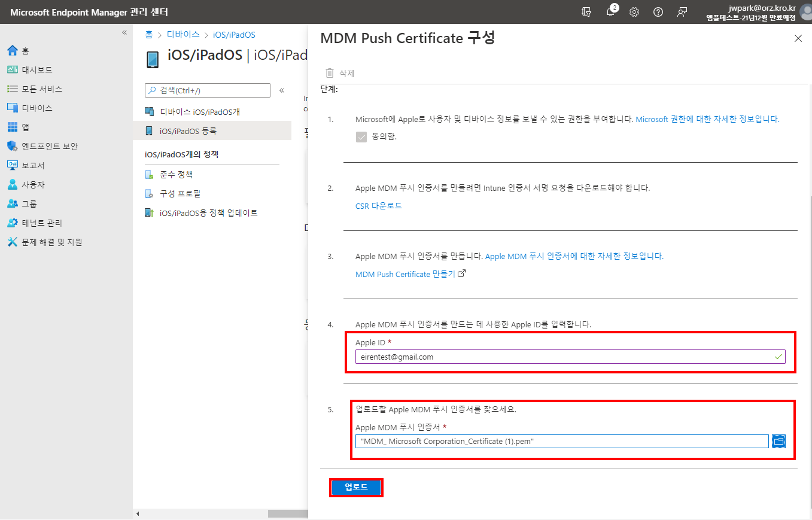Click the 삭제 trash button
Viewport: 812px width, 520px height.
click(x=340, y=73)
